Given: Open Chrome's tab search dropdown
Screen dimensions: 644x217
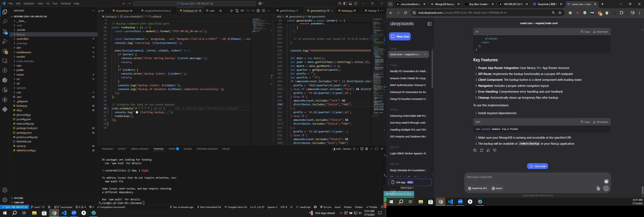Looking at the screenshot, I should click(x=390, y=4).
